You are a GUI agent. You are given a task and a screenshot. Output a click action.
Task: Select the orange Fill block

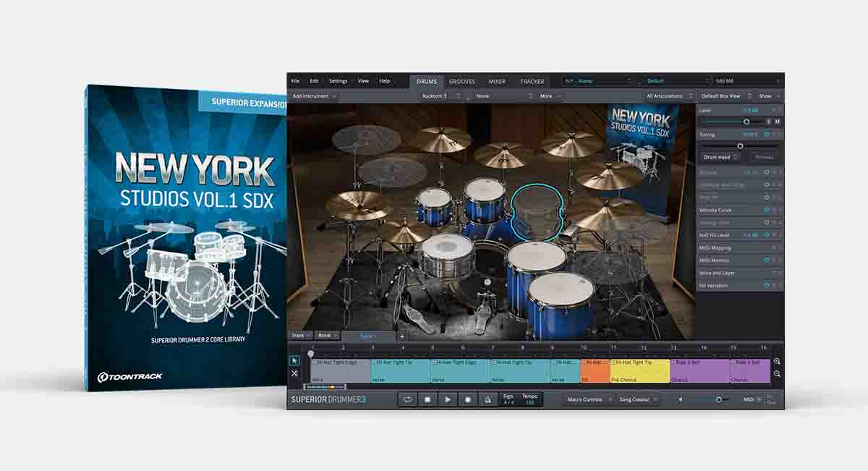point(595,370)
